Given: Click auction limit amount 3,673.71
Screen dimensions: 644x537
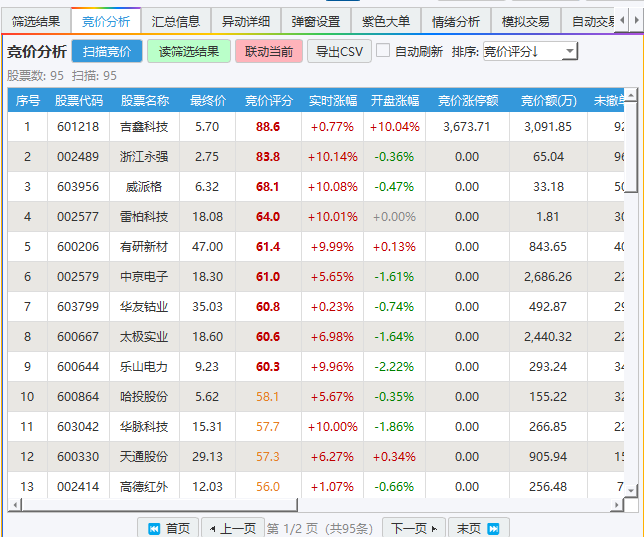Looking at the screenshot, I should 467,127.
